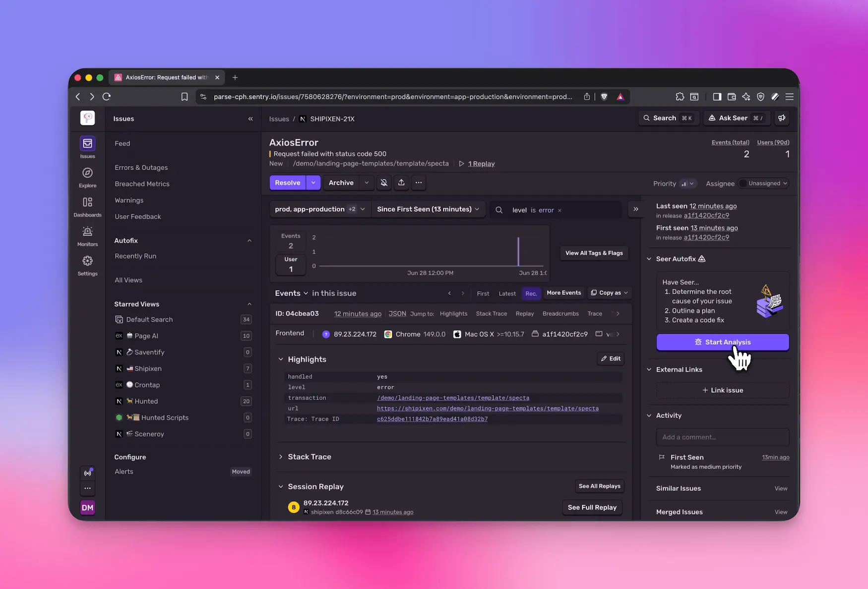Go to the previous event arrow
868x589 pixels.
449,294
